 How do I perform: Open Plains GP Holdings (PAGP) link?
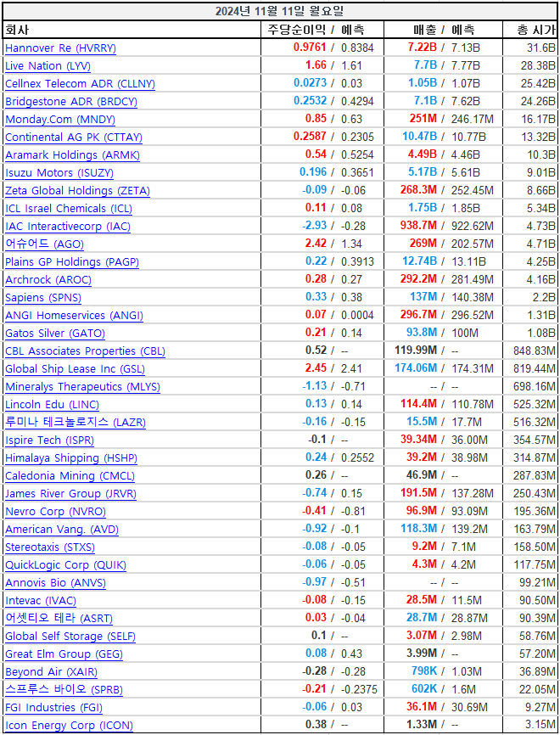[72, 261]
